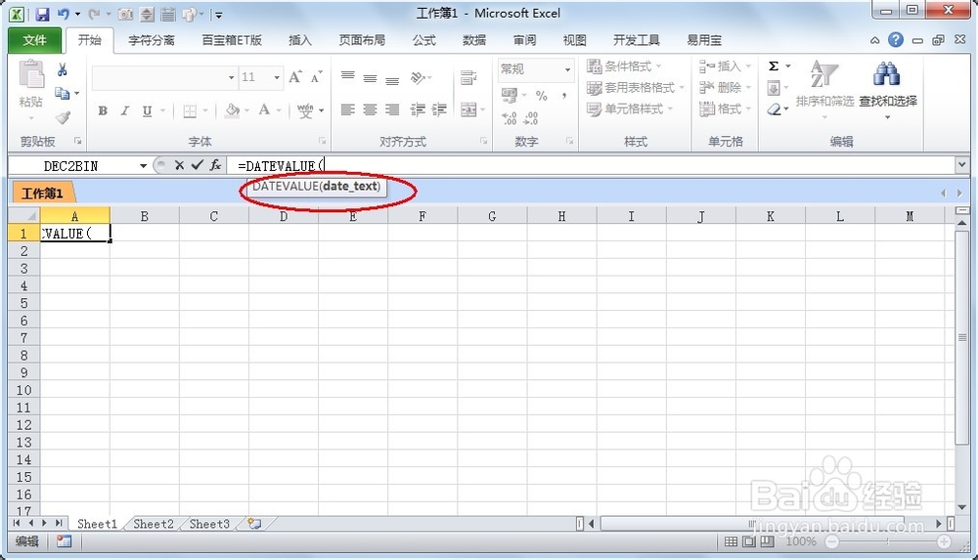The image size is (978, 560).
Task: Click the AutoSum sigma icon
Action: click(774, 66)
